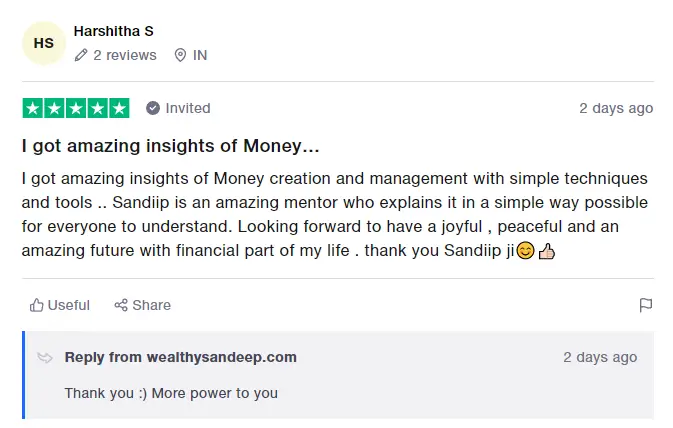This screenshot has height=428, width=673.
Task: Click the "Invited" label text
Action: 188,108
